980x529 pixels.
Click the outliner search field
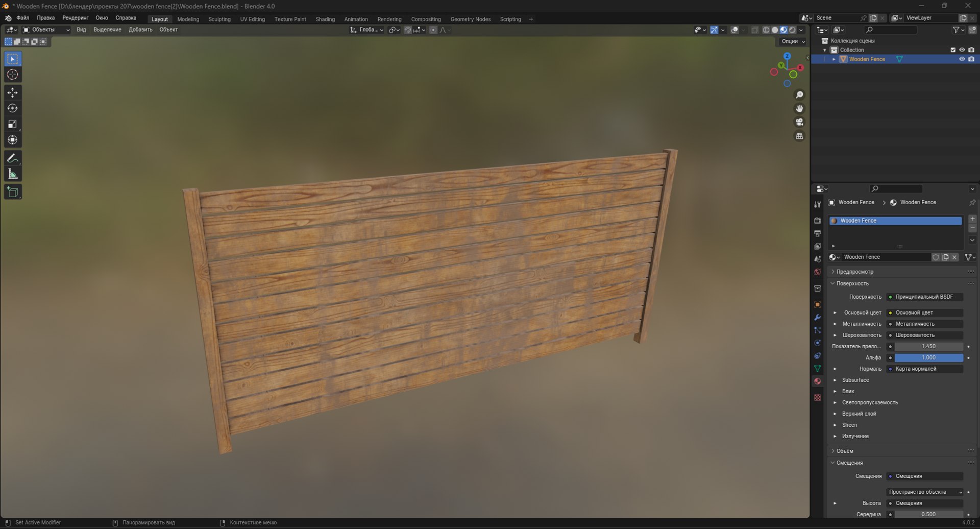click(891, 30)
